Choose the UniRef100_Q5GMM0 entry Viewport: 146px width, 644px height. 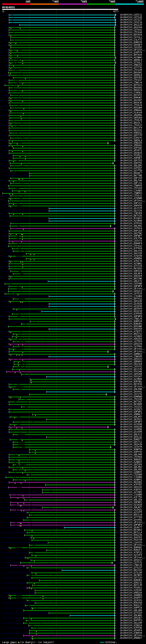point(131,116)
